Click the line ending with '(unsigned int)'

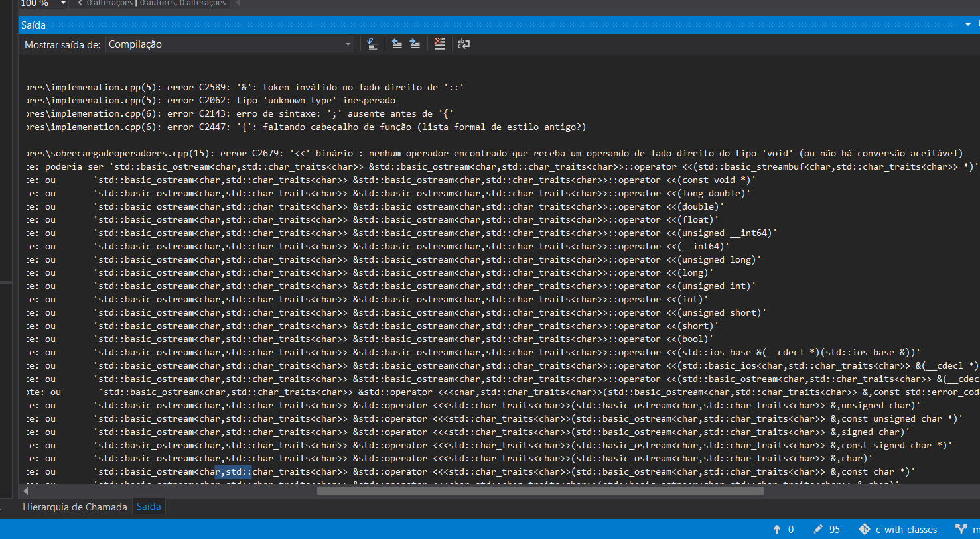pos(391,286)
